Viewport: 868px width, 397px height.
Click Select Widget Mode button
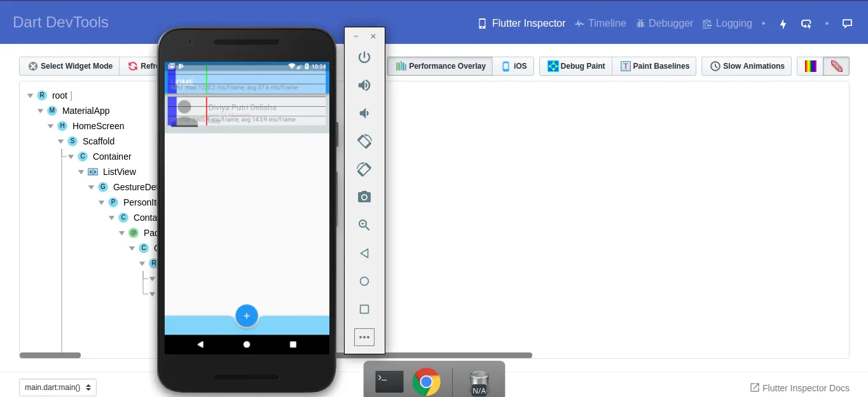pos(69,66)
